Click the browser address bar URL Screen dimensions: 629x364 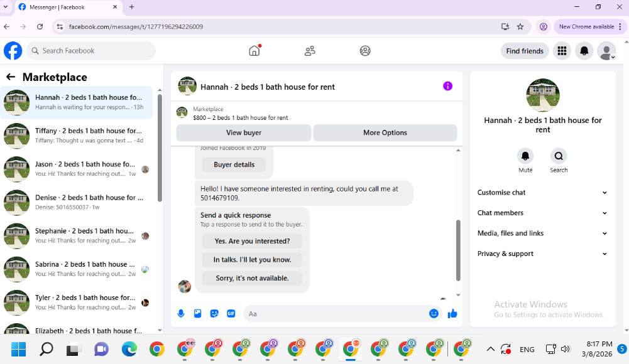point(136,27)
